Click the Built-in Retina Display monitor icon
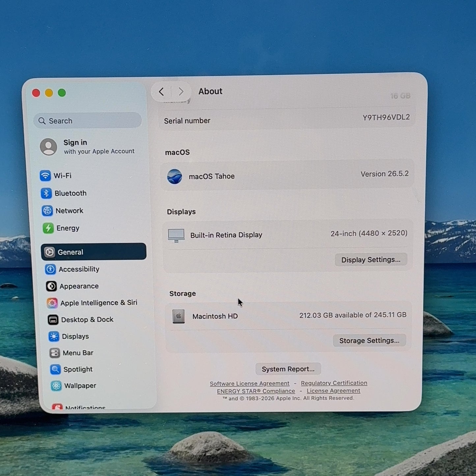 coord(176,236)
